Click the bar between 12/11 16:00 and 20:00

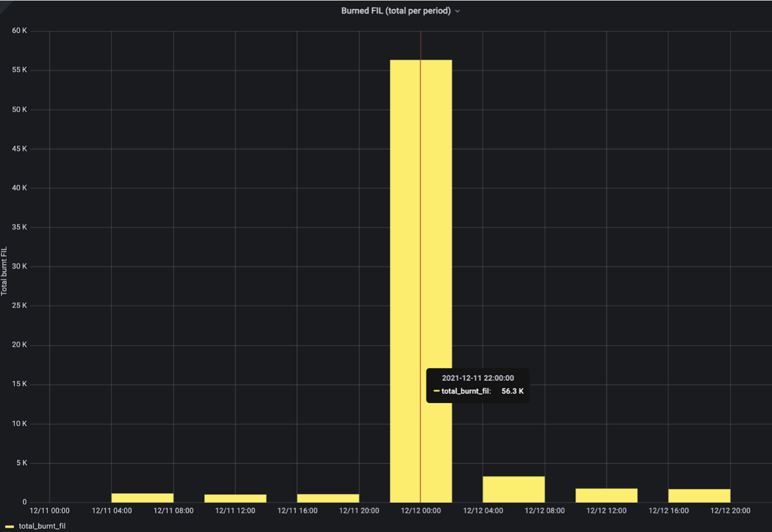pos(328,498)
